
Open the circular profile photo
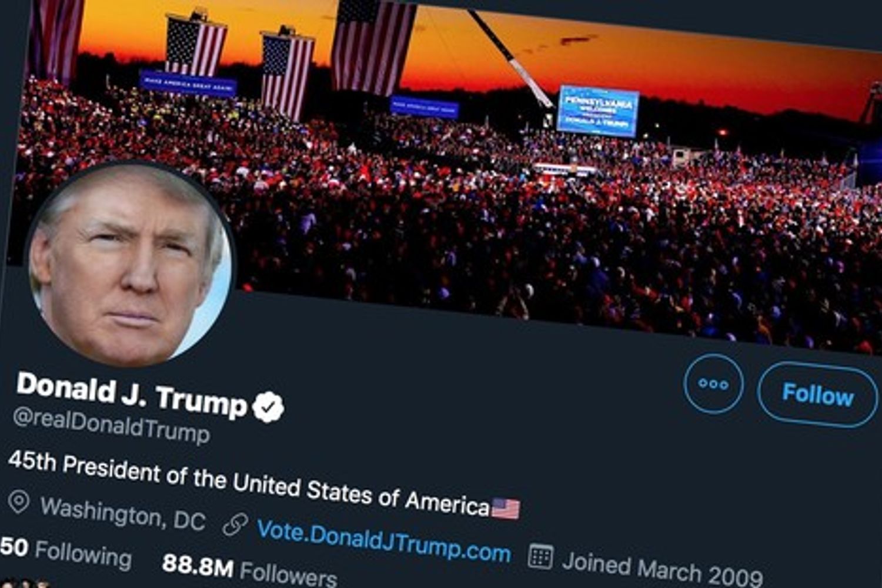point(129,265)
